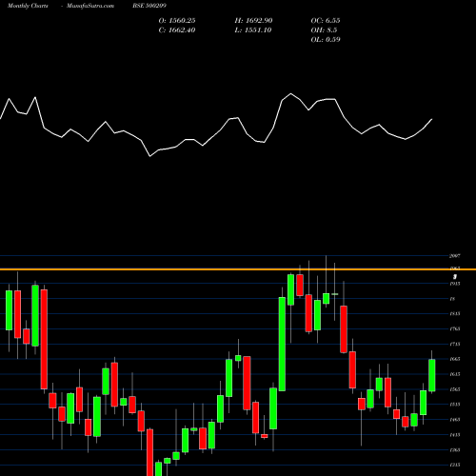476x476 pixels.
Task: Select the low value 'L: 1551.10'
Action: click(253, 30)
